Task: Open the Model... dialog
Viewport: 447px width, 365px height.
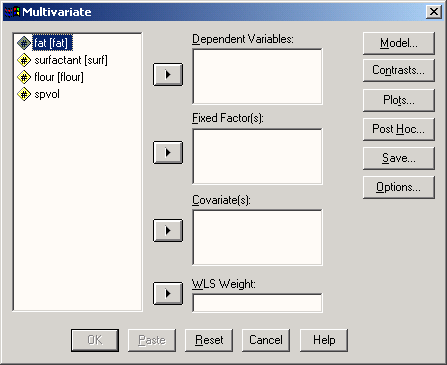Action: point(399,43)
